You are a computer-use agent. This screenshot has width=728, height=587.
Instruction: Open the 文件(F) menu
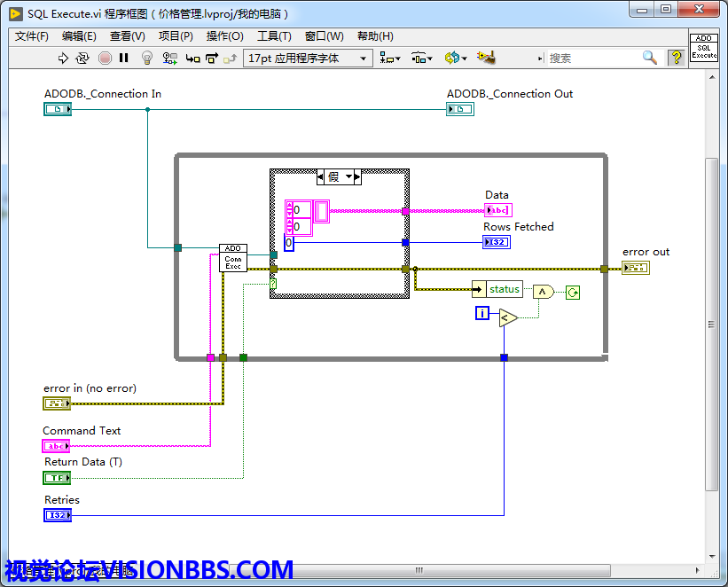32,36
